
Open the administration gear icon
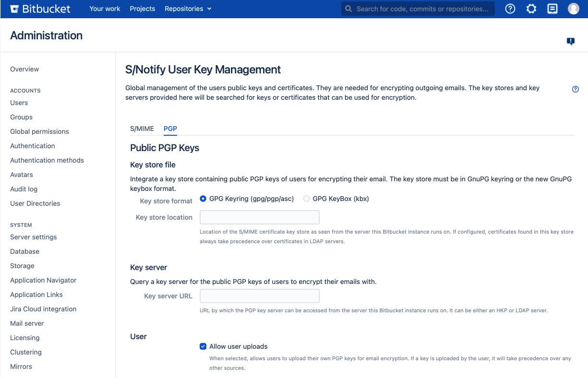(x=531, y=9)
